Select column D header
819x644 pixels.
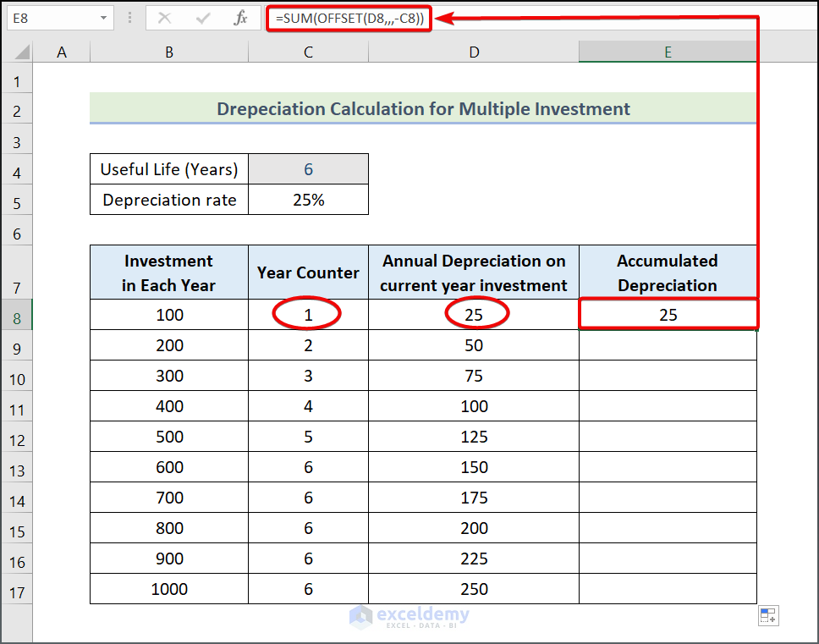pos(474,52)
